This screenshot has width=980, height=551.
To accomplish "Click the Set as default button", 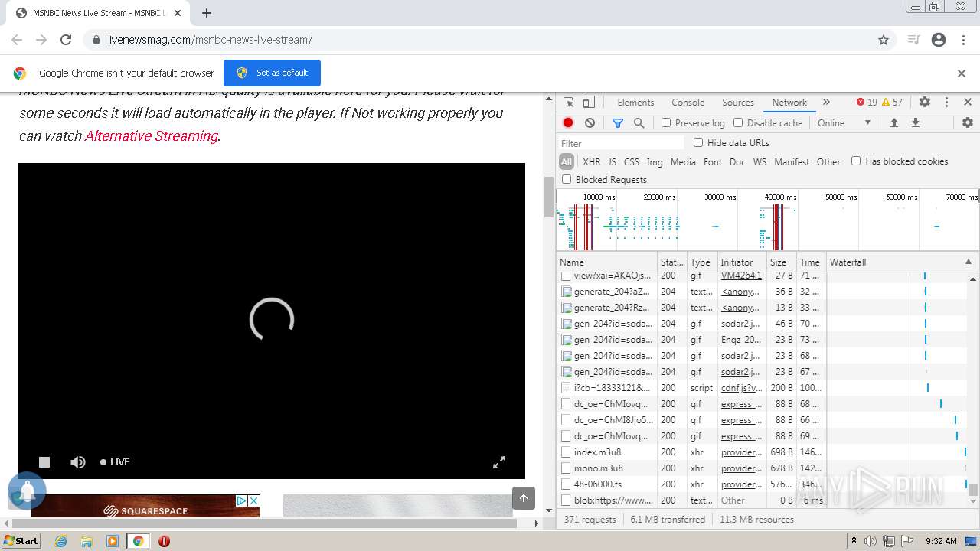I will pyautogui.click(x=272, y=73).
